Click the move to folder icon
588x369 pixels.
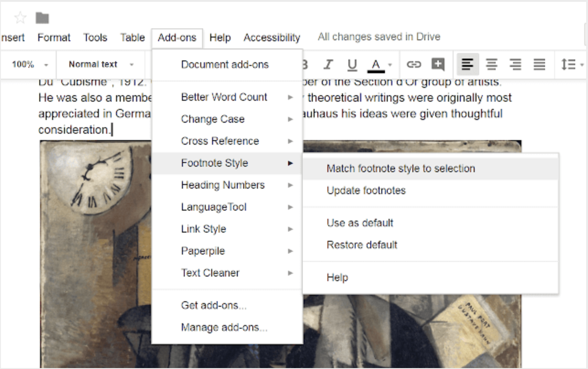[x=43, y=18]
